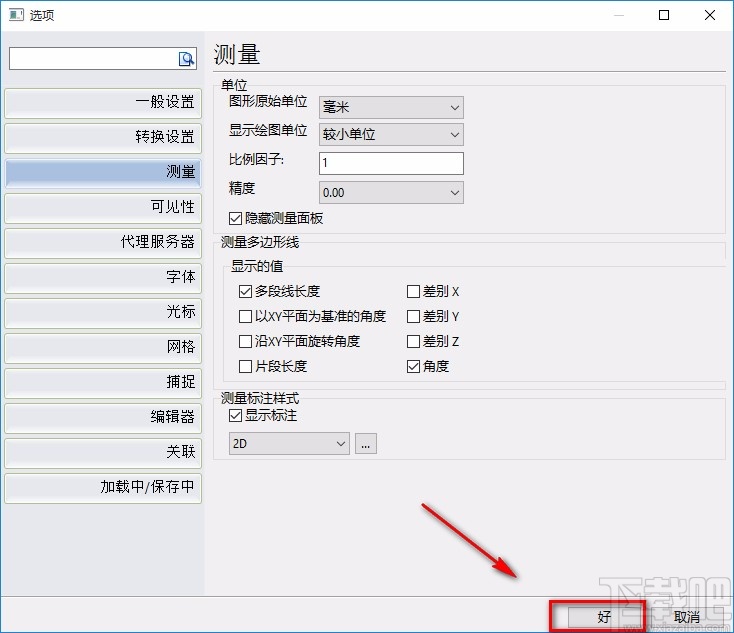This screenshot has width=734, height=633.
Task: Click the 取消 button
Action: coord(687,617)
